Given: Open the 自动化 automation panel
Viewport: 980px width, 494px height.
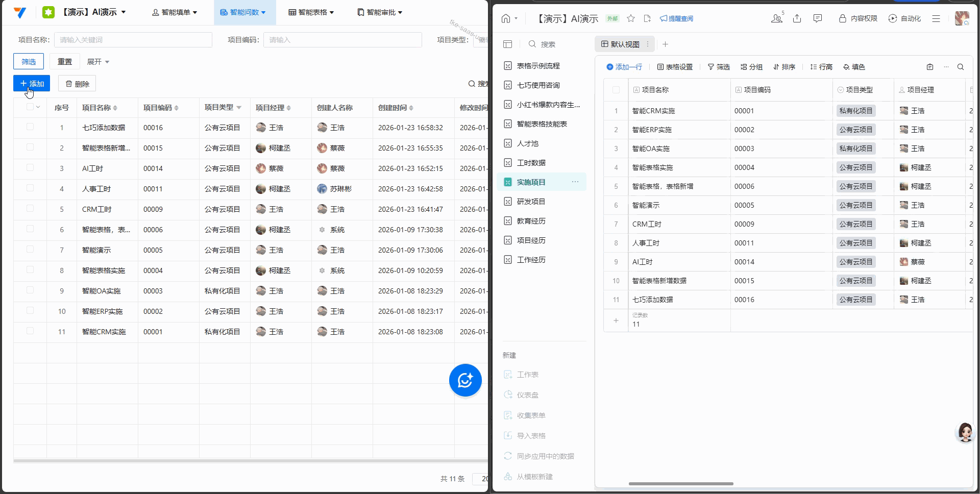Looking at the screenshot, I should (x=905, y=18).
